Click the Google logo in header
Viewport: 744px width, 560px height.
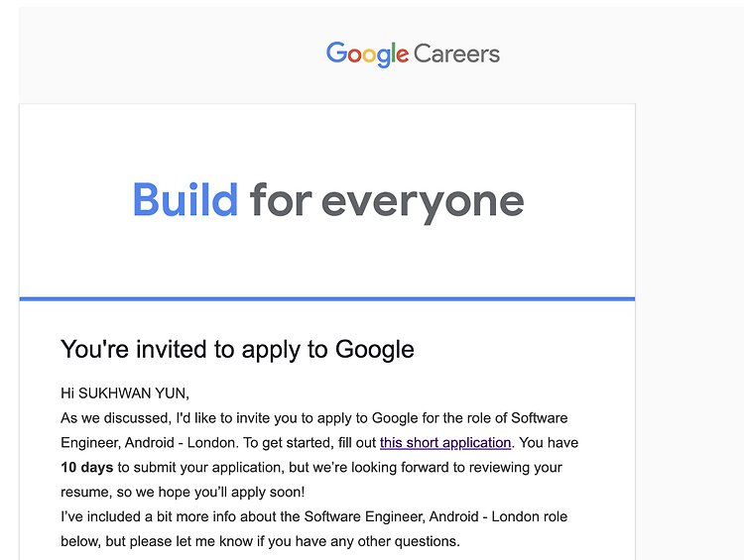point(367,55)
